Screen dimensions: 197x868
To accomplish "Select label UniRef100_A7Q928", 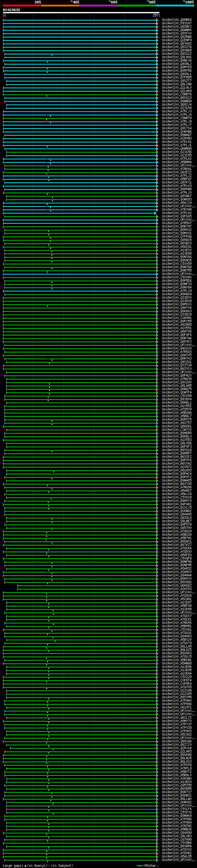I will click(x=176, y=595).
